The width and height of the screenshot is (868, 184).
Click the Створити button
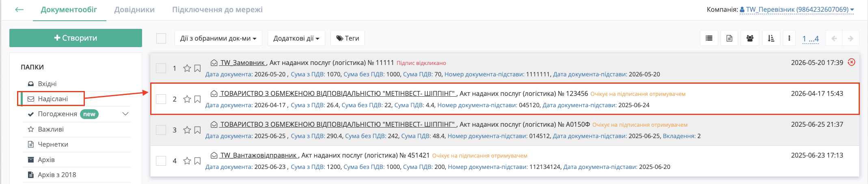coord(76,38)
